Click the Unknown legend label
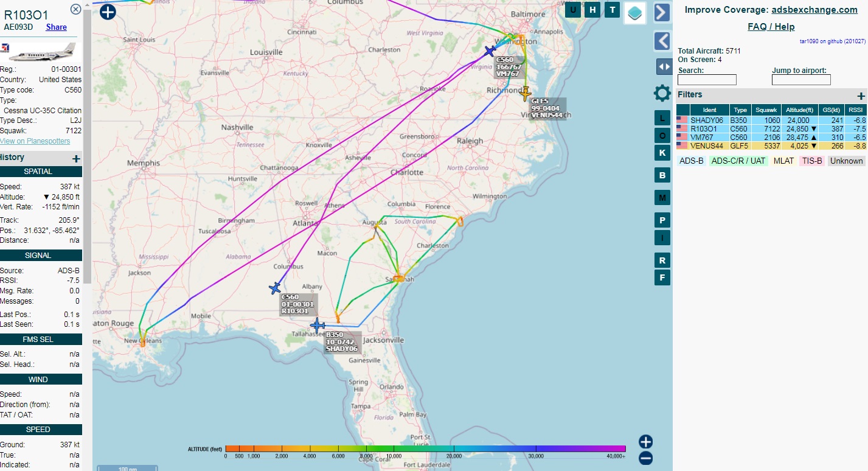The image size is (868, 471). 846,161
